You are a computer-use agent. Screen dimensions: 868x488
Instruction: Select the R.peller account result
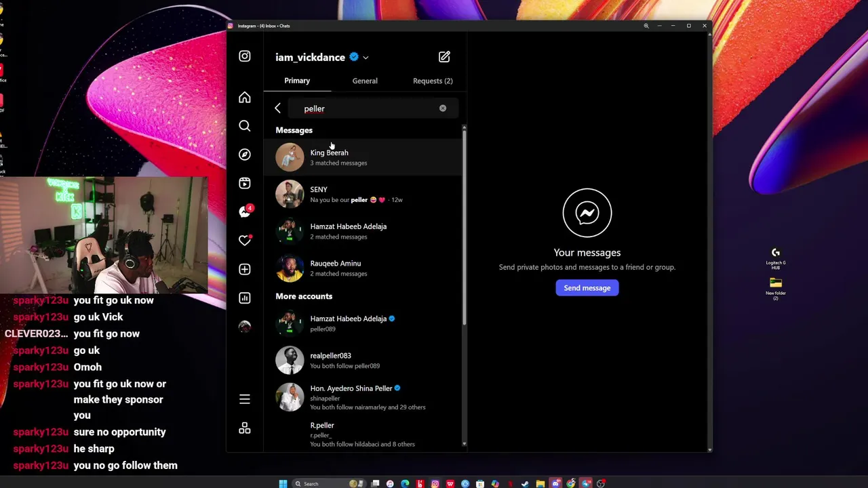click(363, 434)
